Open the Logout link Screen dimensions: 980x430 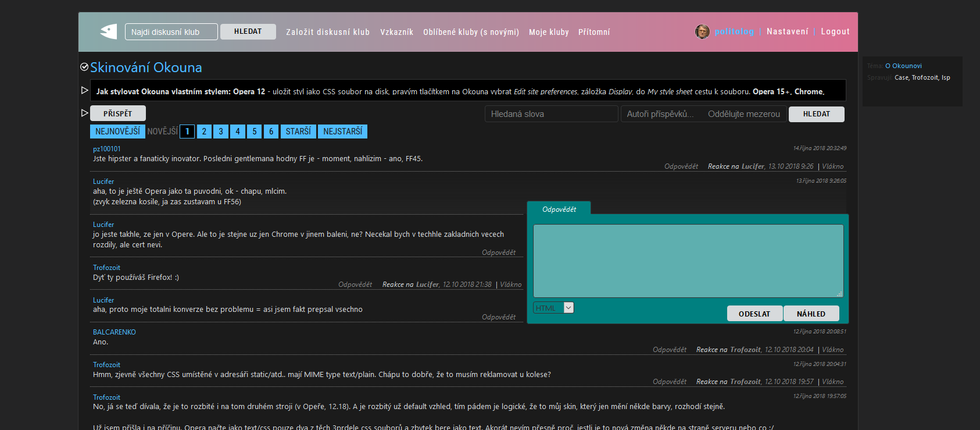[x=835, y=31]
